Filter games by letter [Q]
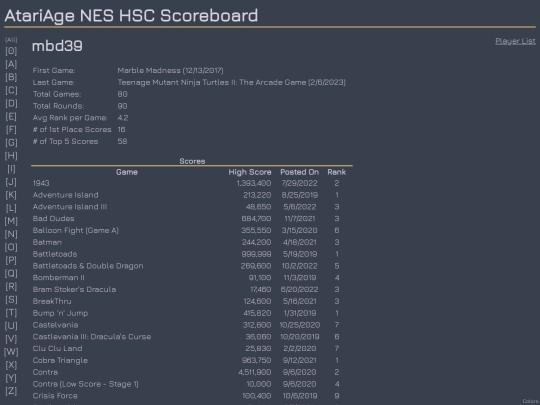Screen dimensions: 540x405 [11, 273]
